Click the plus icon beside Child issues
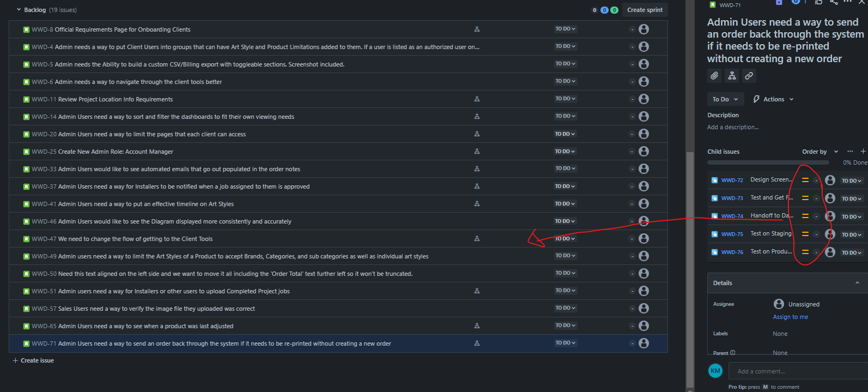868x392 pixels. click(863, 152)
